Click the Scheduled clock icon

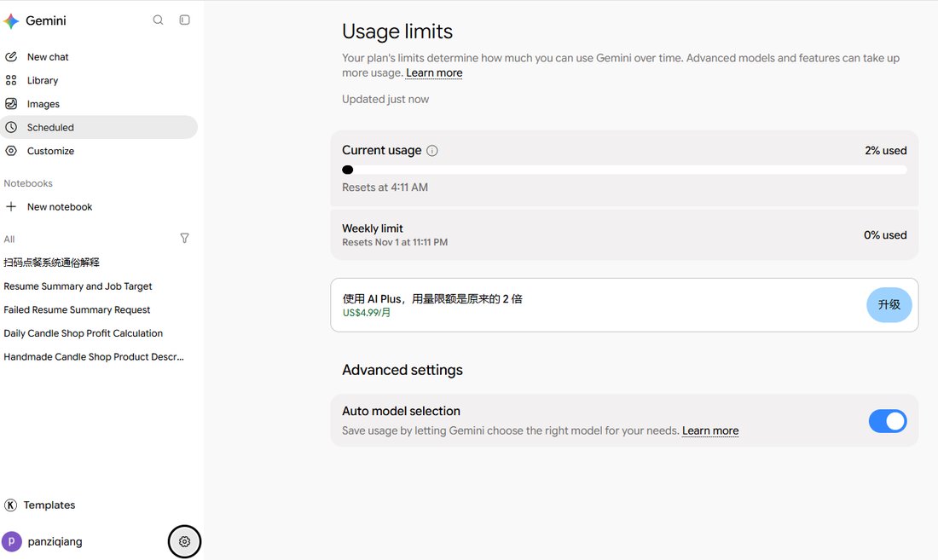tap(11, 127)
